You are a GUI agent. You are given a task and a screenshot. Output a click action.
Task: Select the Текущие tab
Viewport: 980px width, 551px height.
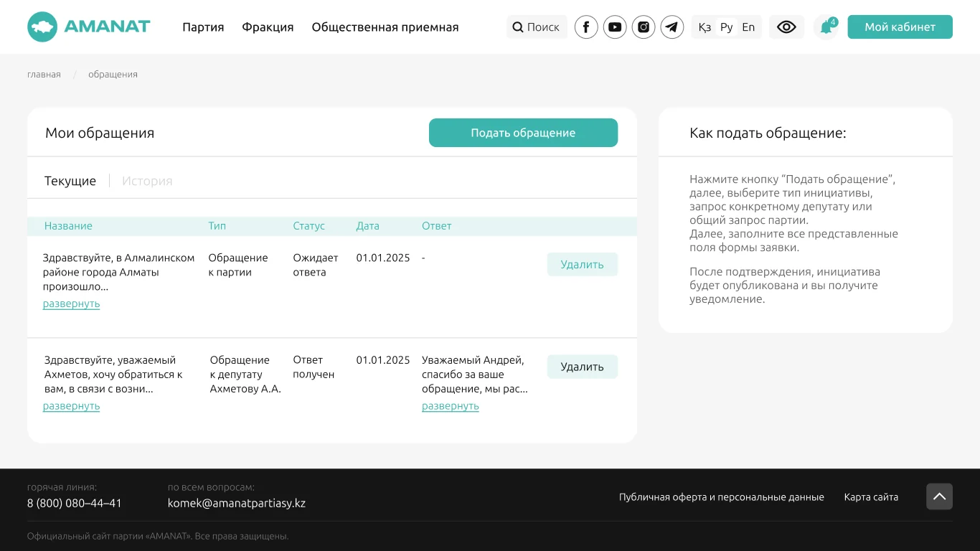tap(70, 181)
